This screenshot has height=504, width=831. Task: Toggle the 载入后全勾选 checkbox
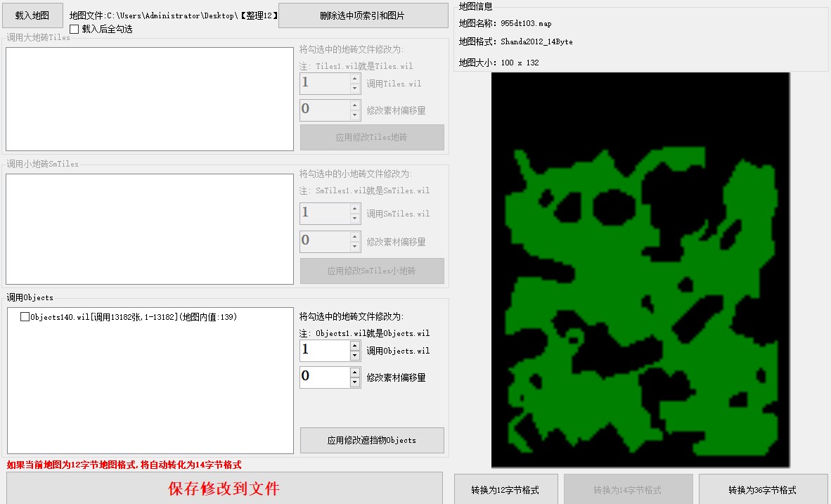click(x=75, y=30)
